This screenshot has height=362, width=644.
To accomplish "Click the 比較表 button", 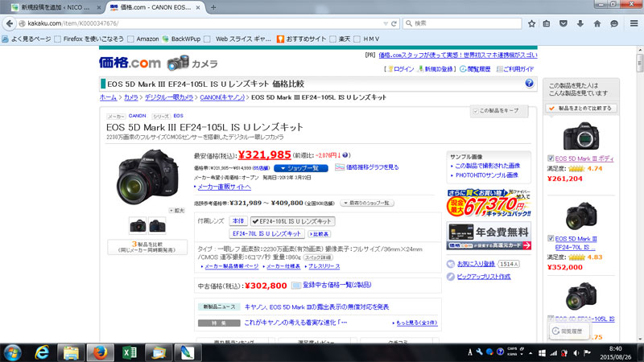I will [x=320, y=234].
